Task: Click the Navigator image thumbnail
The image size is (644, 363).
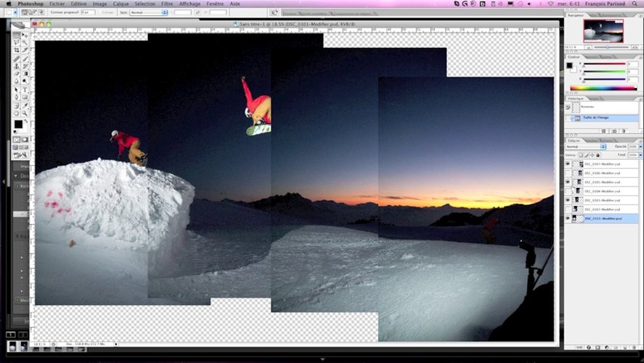Action: pyautogui.click(x=603, y=31)
